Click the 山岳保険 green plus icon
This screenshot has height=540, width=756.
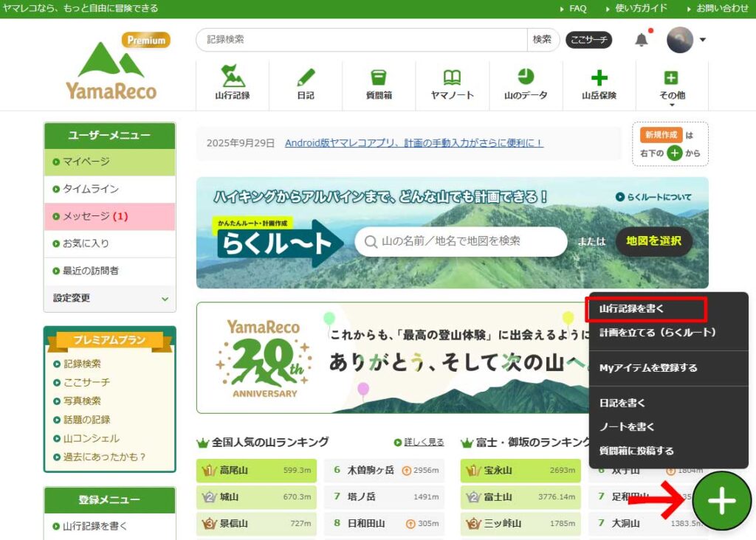pos(599,78)
